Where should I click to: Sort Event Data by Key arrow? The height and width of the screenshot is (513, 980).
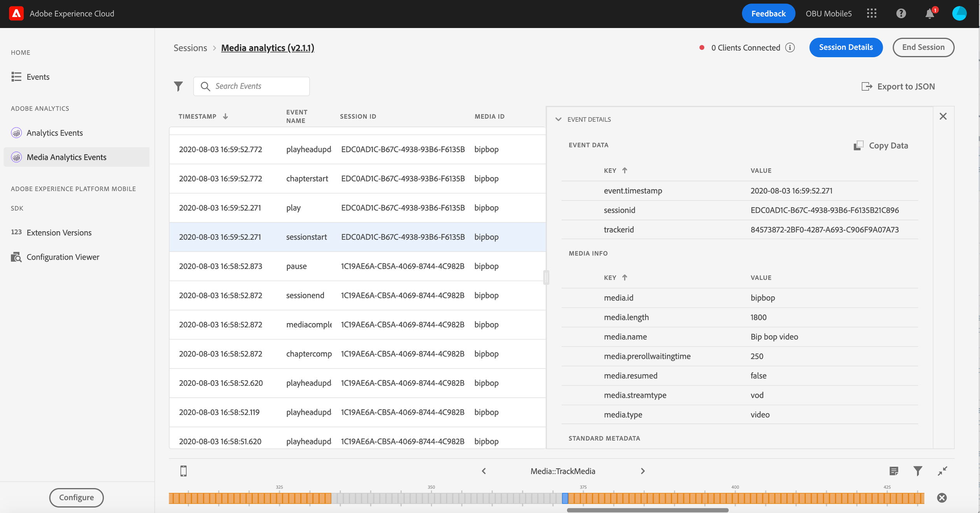tap(625, 170)
